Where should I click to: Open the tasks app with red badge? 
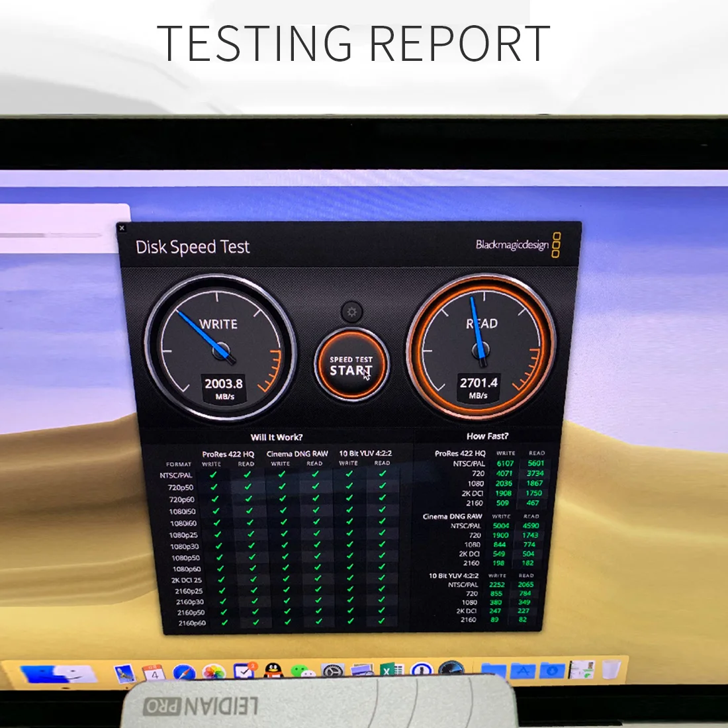click(x=244, y=671)
